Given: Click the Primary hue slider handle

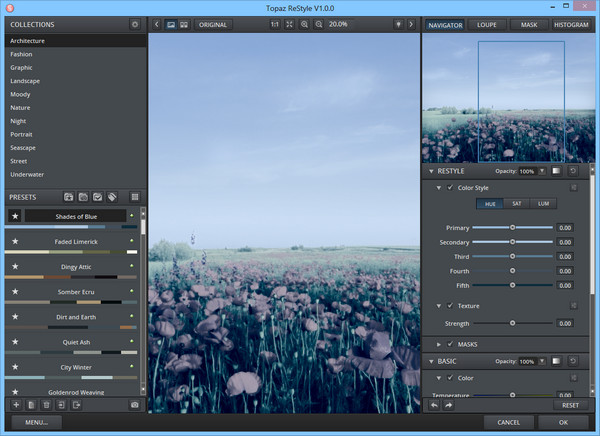Looking at the screenshot, I should point(513,228).
